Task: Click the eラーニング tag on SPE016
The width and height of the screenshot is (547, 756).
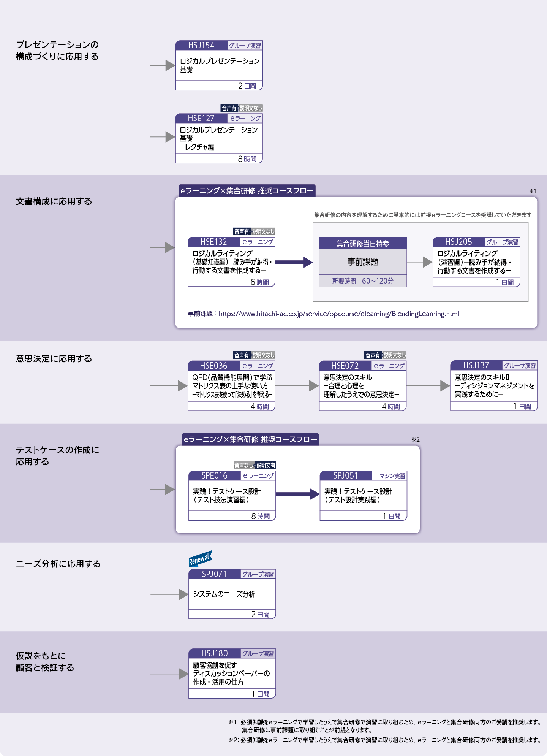Action: pos(258,476)
